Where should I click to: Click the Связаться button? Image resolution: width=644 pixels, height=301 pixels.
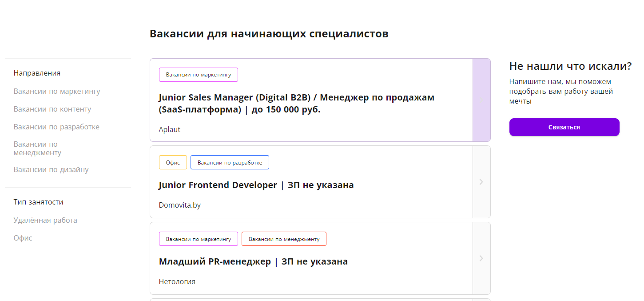[x=564, y=127]
